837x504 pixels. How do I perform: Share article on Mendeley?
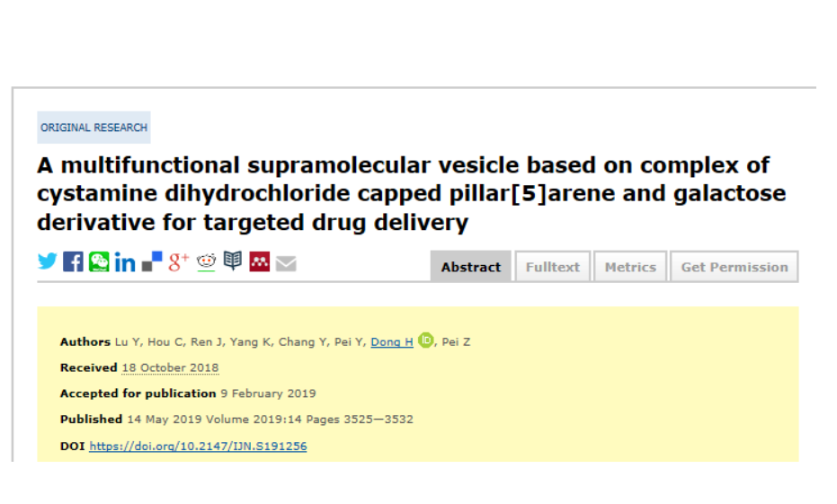tap(260, 261)
